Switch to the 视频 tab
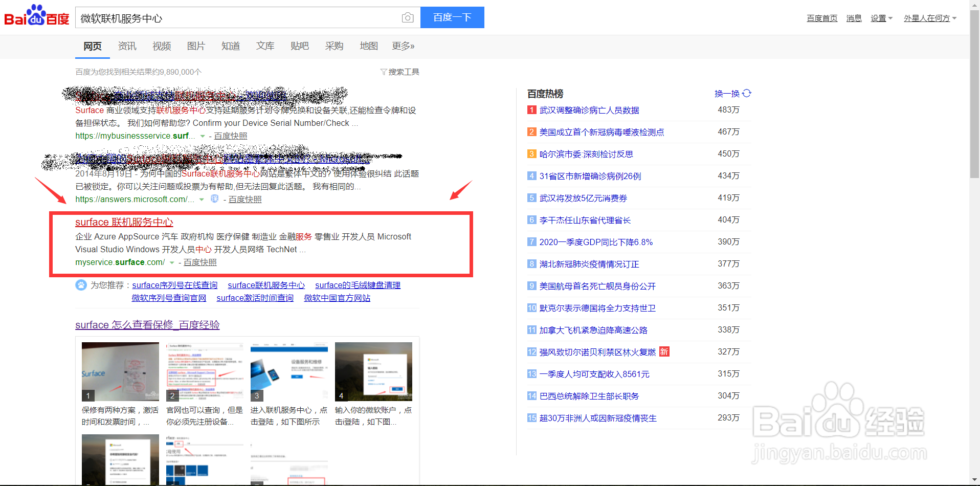The image size is (980, 486). point(162,46)
